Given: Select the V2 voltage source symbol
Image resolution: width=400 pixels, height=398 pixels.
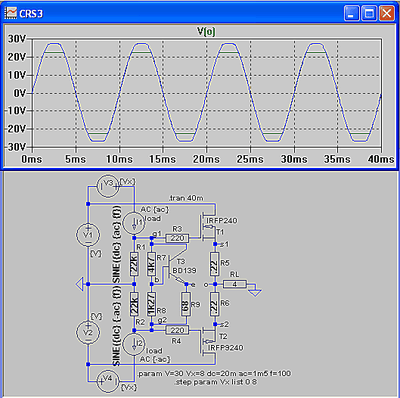Looking at the screenshot, I should (x=88, y=333).
